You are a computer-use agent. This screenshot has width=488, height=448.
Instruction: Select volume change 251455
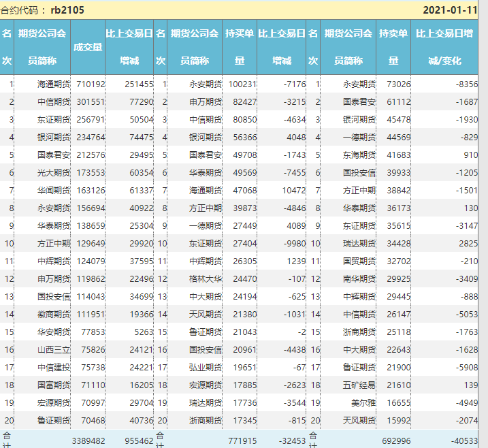139,84
